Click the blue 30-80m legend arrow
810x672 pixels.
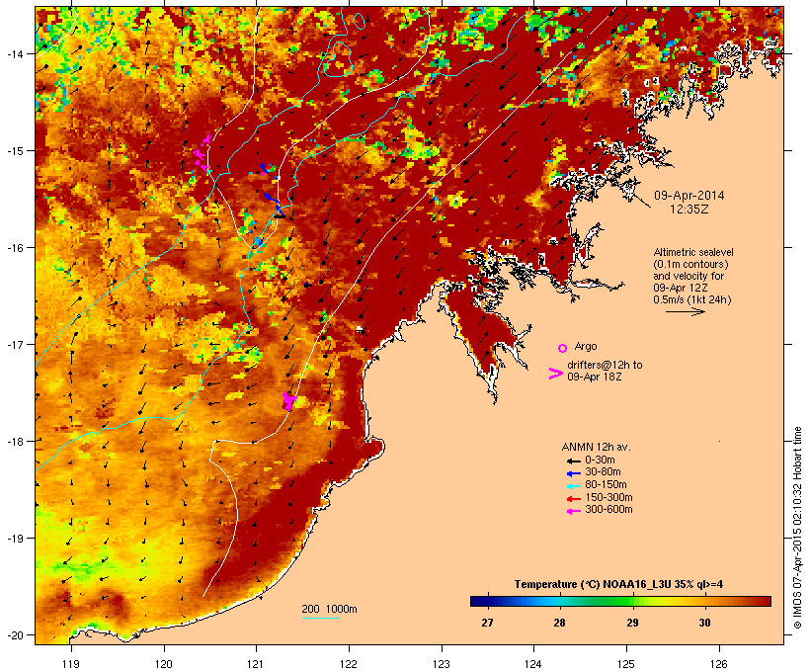[x=573, y=473]
